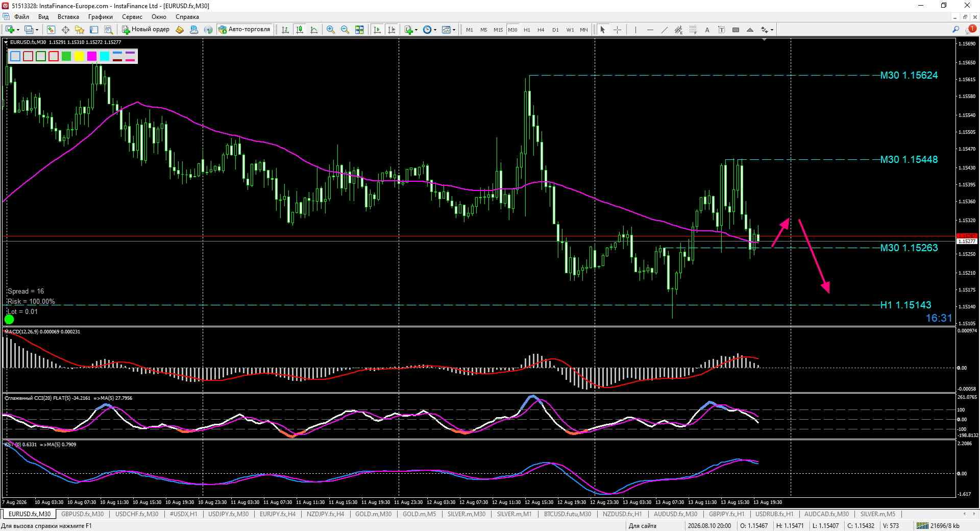Open the Market Watch panel icon
The height and width of the screenshot is (531, 980).
pos(51,30)
